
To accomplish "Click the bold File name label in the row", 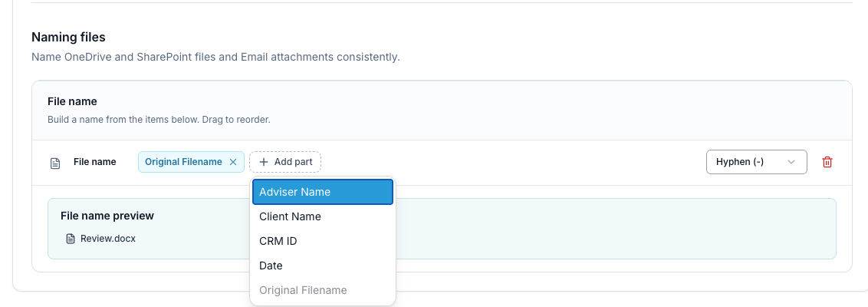I will click(94, 162).
